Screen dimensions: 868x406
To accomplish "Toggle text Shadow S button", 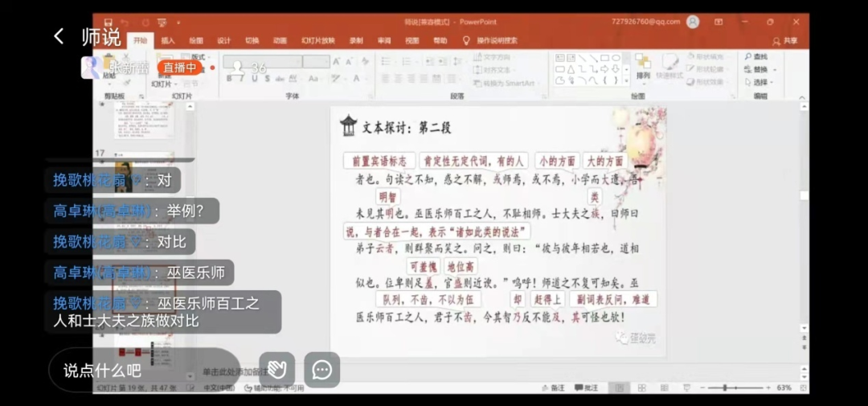I will 268,79.
